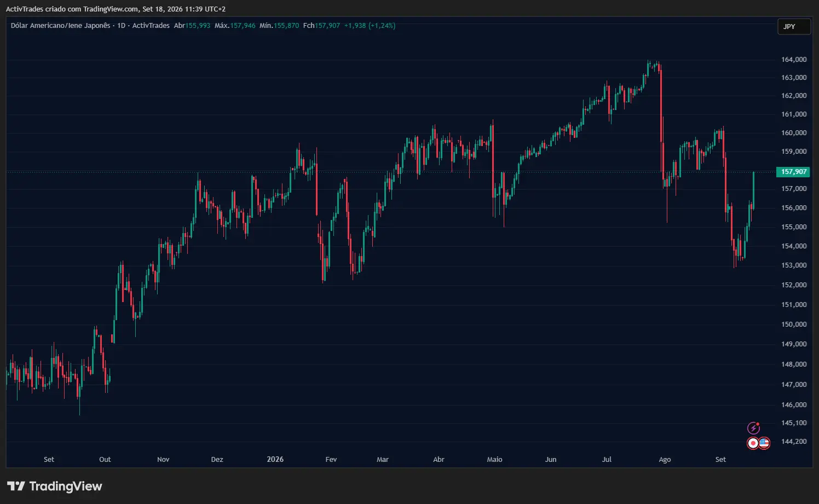Select the 2026 label on time axis
This screenshot has height=504, width=819.
click(275, 459)
